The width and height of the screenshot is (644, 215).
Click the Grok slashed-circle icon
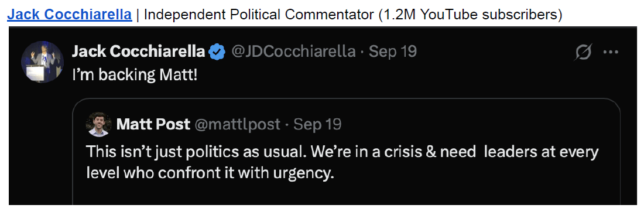point(584,53)
